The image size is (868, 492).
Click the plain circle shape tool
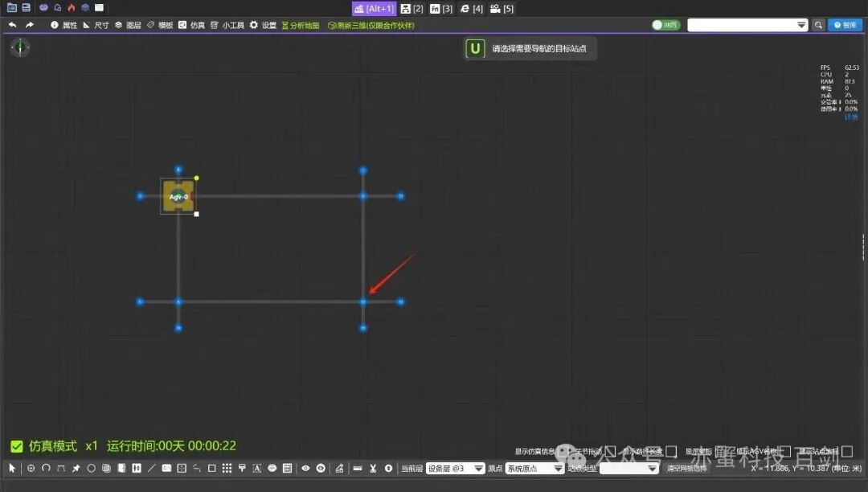coord(92,468)
